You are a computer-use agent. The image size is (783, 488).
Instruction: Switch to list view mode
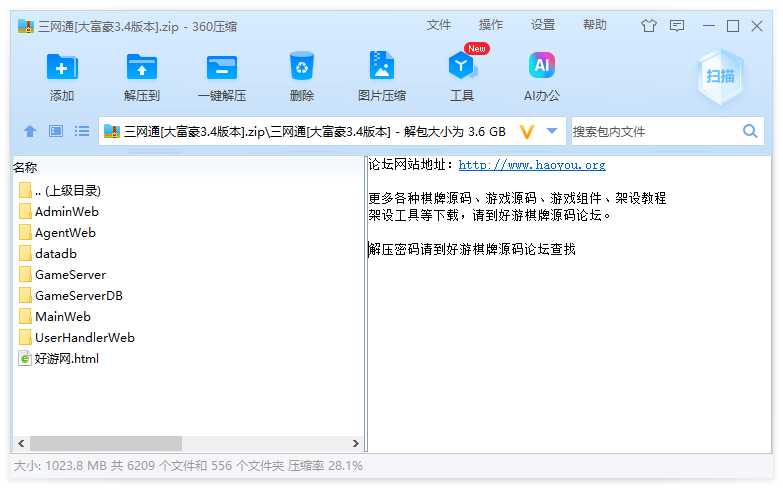(82, 131)
